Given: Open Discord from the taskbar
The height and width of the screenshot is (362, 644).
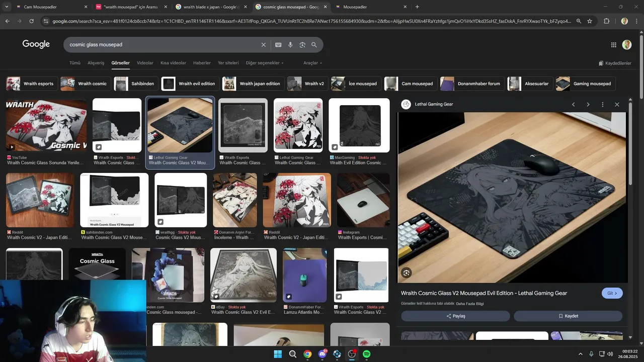Looking at the screenshot, I should [323, 354].
